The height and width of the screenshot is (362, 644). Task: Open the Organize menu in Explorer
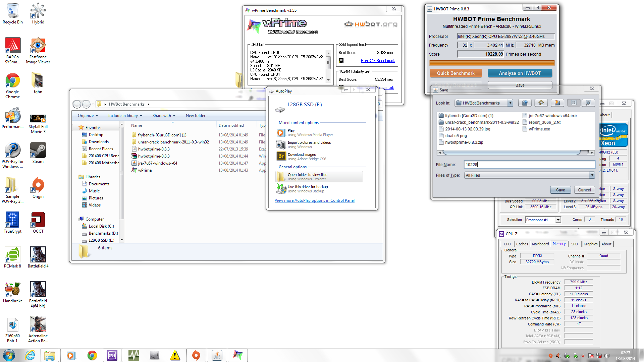tap(88, 116)
